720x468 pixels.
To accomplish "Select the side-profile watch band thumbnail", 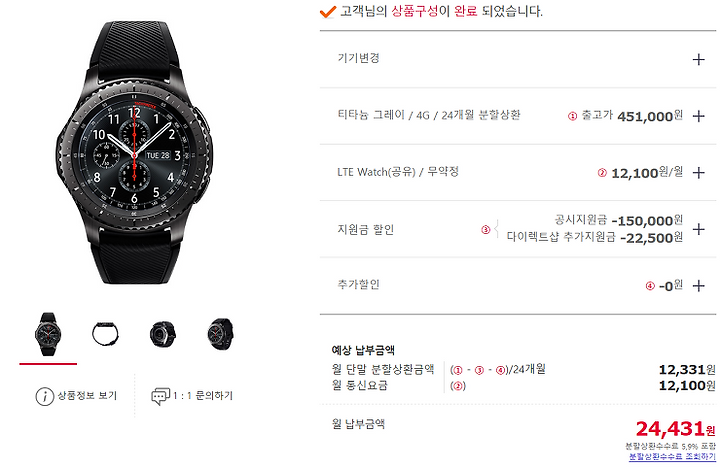I will (x=105, y=334).
